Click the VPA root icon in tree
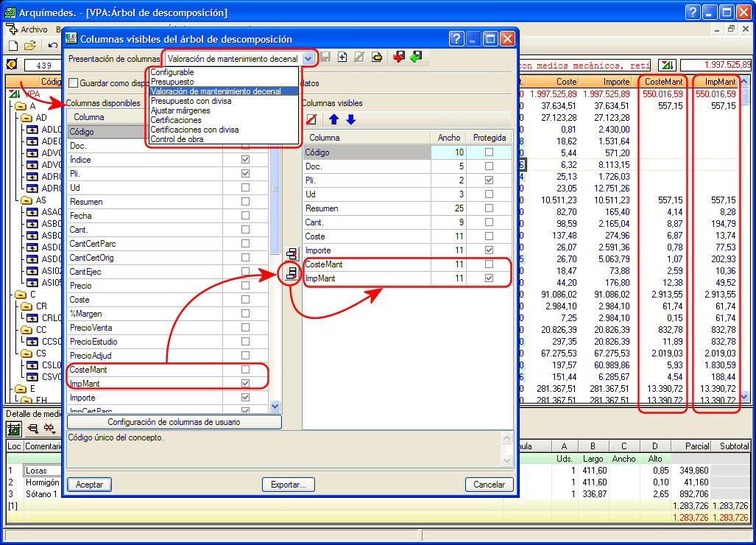 [15, 94]
